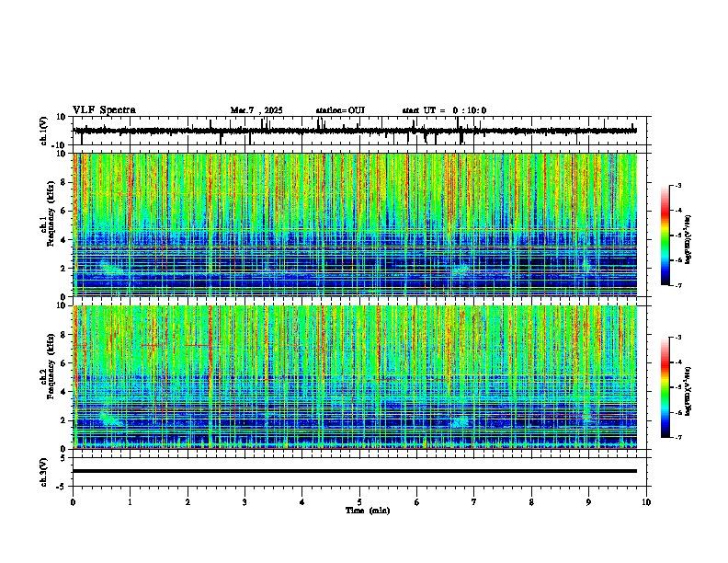Click the time axis tick label "4"

(302, 502)
